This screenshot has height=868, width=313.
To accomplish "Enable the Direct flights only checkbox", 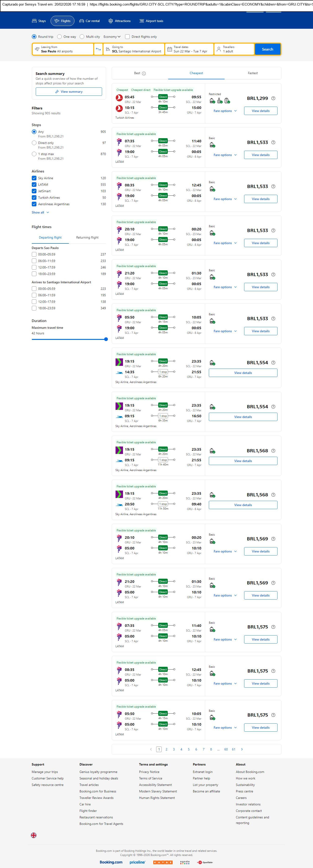I will (x=127, y=37).
